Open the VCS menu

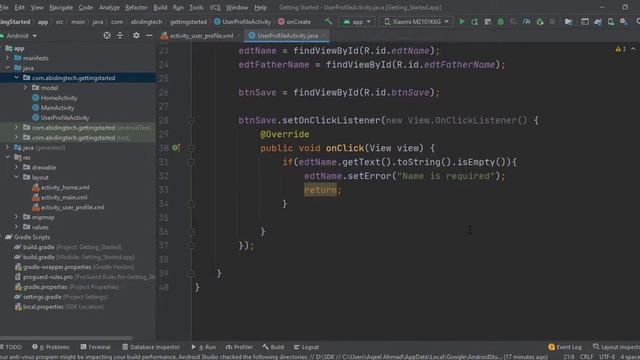[x=215, y=7]
